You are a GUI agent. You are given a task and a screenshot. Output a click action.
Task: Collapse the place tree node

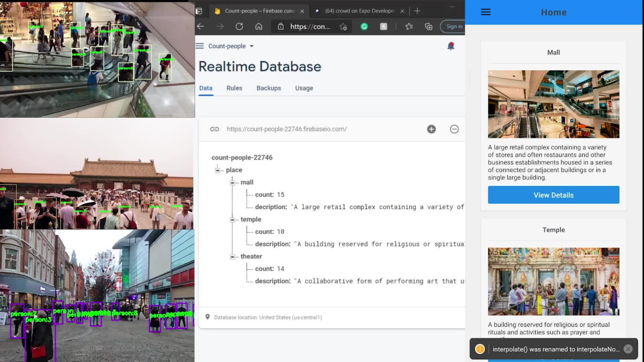(x=218, y=170)
